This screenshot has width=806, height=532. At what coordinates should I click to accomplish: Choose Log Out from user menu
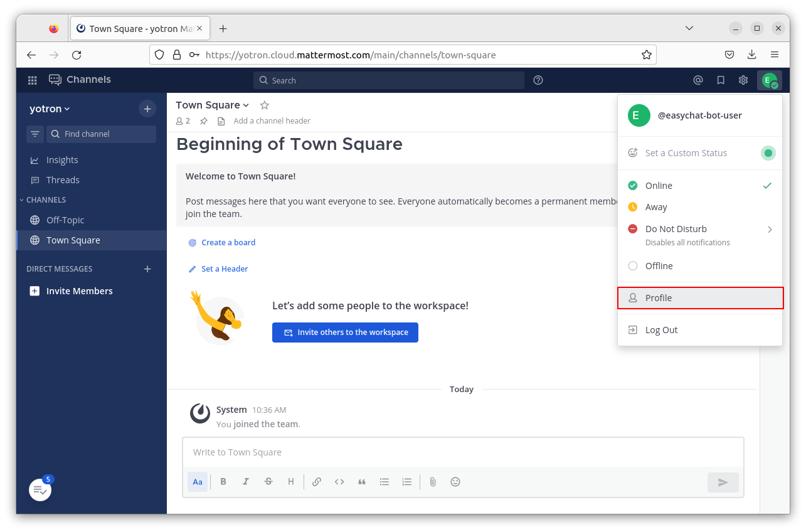coord(700,330)
